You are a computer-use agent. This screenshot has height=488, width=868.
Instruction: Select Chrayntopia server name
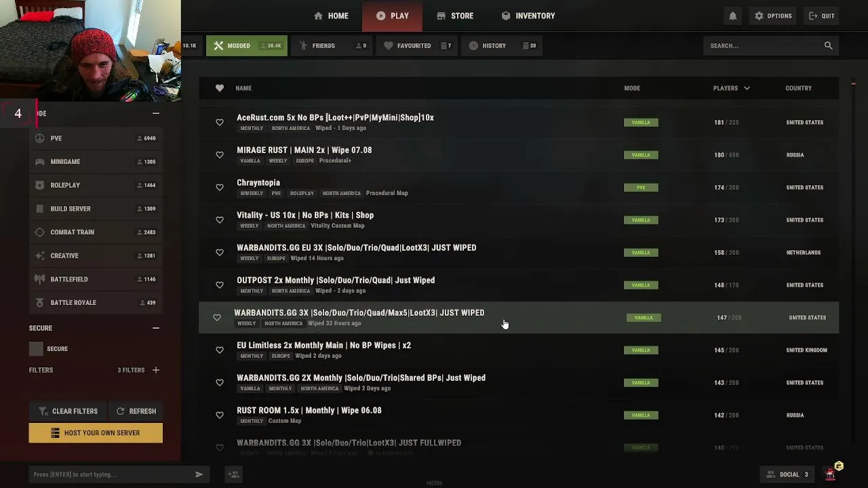(258, 183)
